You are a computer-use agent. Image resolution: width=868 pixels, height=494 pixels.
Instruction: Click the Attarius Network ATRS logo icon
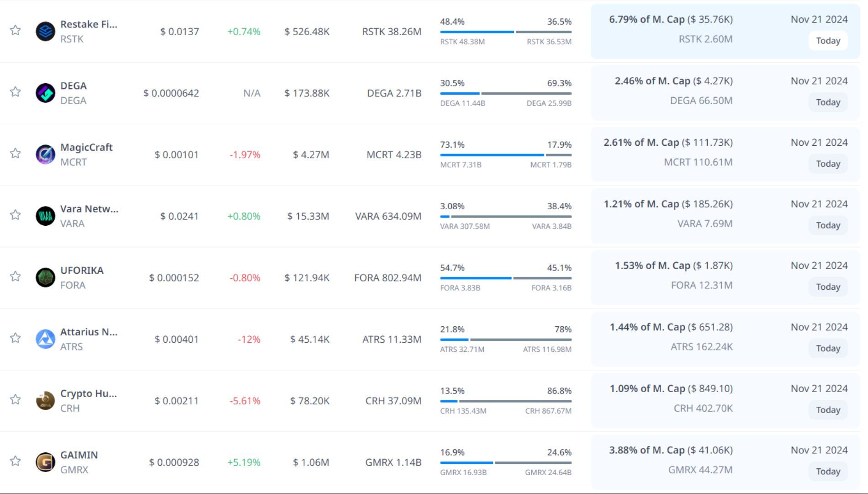click(45, 339)
